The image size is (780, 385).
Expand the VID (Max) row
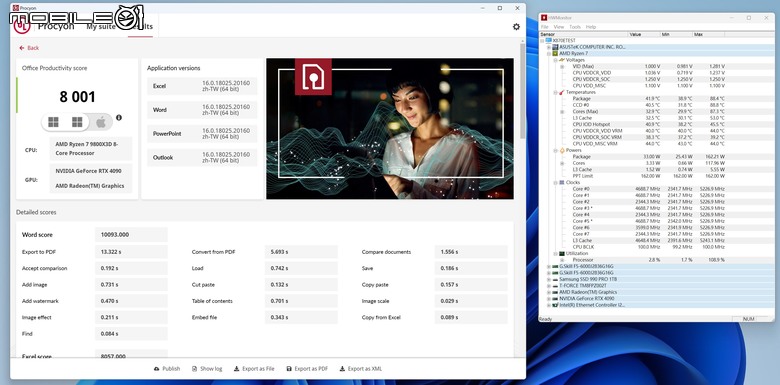pyautogui.click(x=562, y=66)
